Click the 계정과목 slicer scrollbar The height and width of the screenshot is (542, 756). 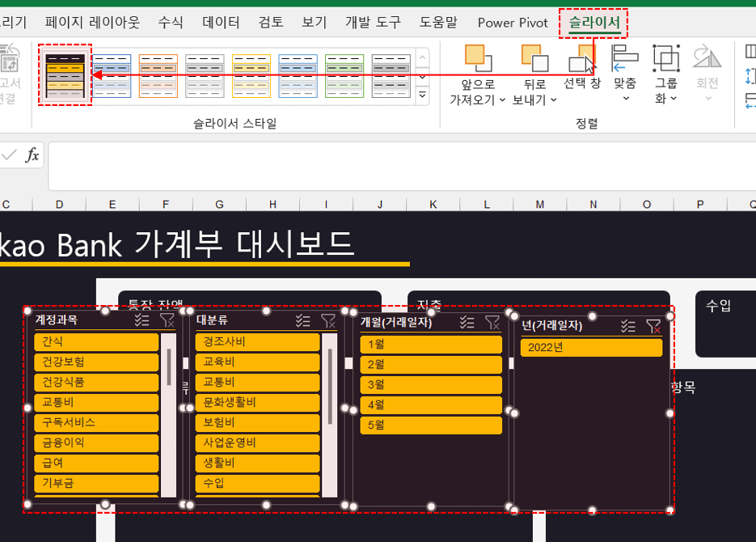coord(169,415)
